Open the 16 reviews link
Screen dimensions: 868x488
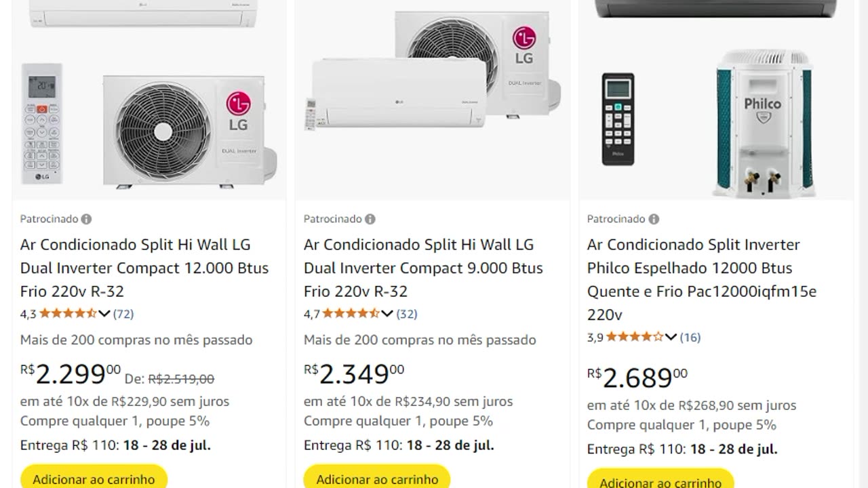(690, 337)
